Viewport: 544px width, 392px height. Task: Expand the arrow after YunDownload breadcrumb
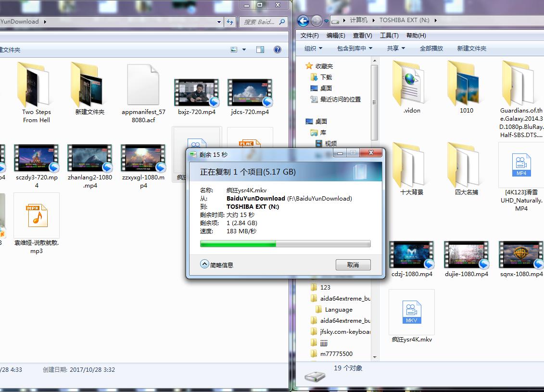click(x=45, y=22)
